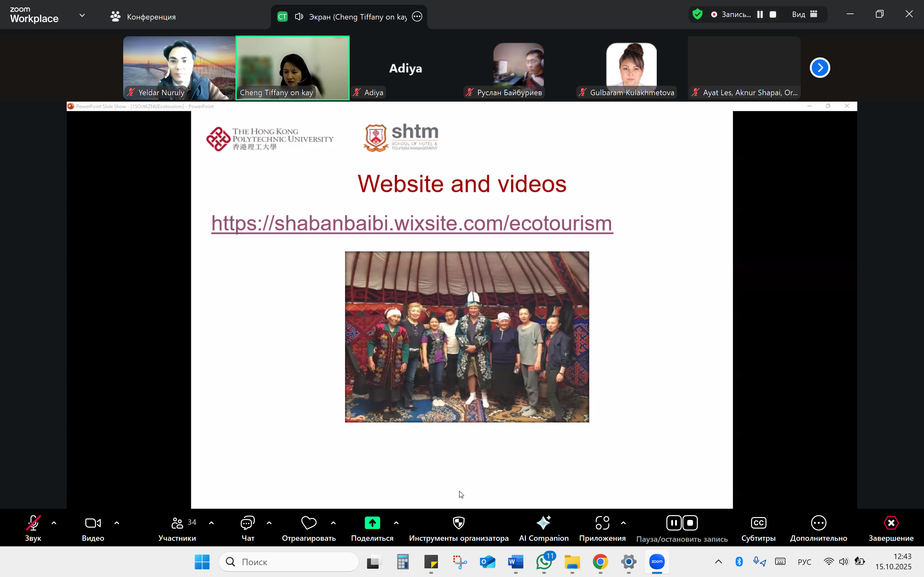Open Host tools shield icon
924x577 pixels.
[x=458, y=523]
